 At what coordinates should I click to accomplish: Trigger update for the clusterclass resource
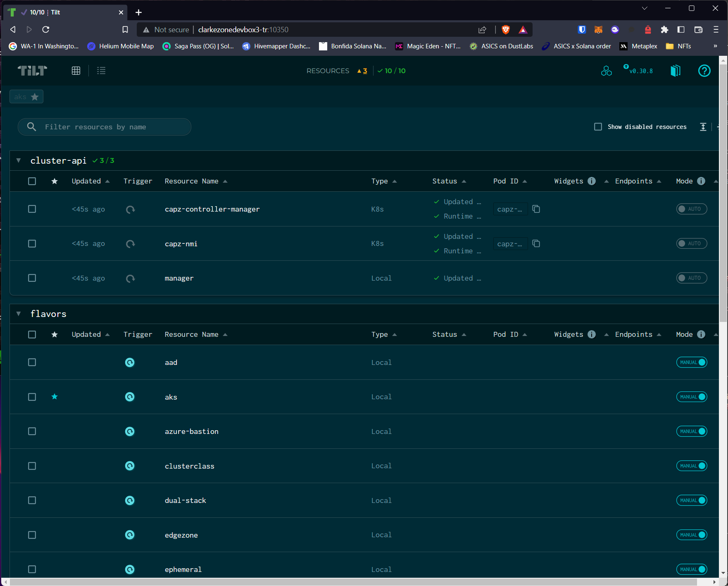[130, 466]
